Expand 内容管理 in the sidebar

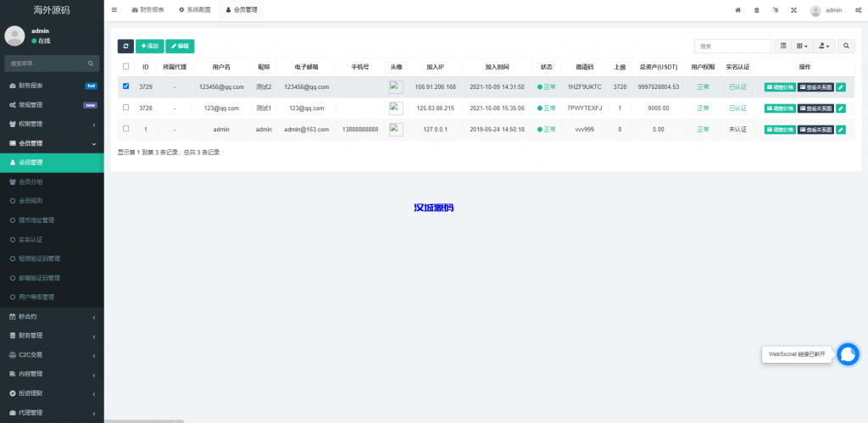[52, 374]
